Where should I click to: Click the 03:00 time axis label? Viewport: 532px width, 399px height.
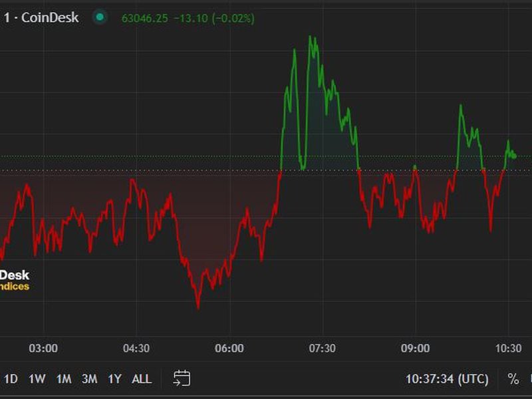44,348
